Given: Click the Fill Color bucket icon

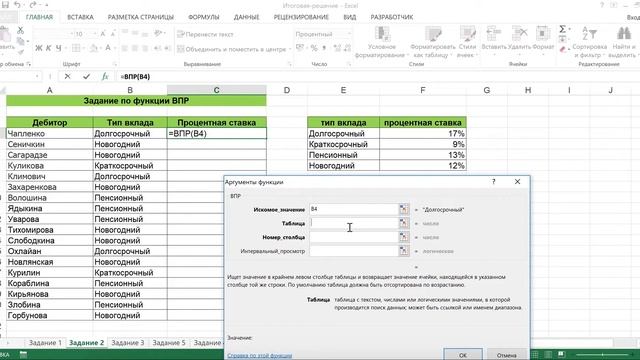Looking at the screenshot, I should pyautogui.click(x=93, y=48).
